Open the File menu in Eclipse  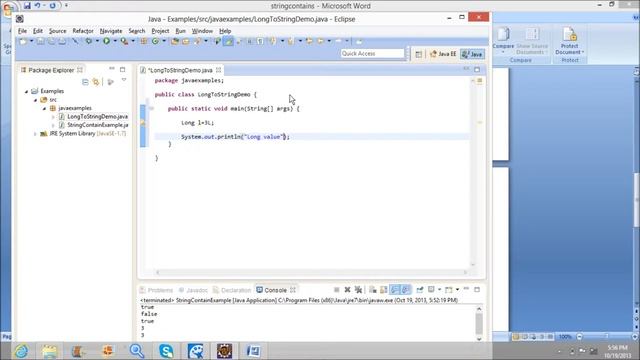pyautogui.click(x=22, y=31)
